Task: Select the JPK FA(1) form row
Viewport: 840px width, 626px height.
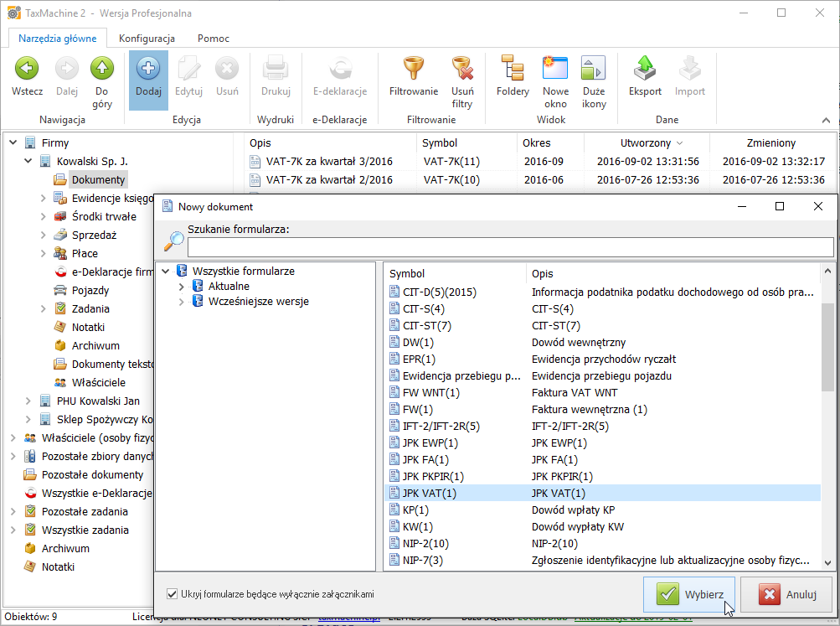Action: pos(602,459)
